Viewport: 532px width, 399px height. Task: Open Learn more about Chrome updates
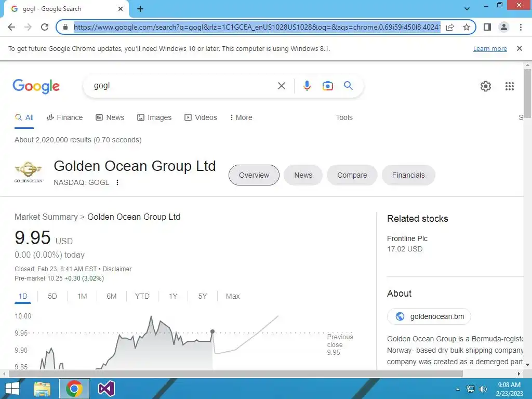490,48
